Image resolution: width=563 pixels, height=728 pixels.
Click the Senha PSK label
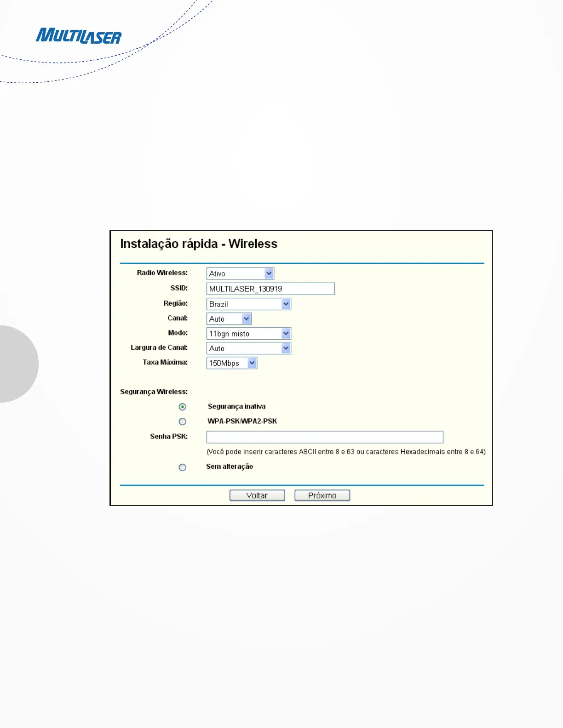point(169,436)
